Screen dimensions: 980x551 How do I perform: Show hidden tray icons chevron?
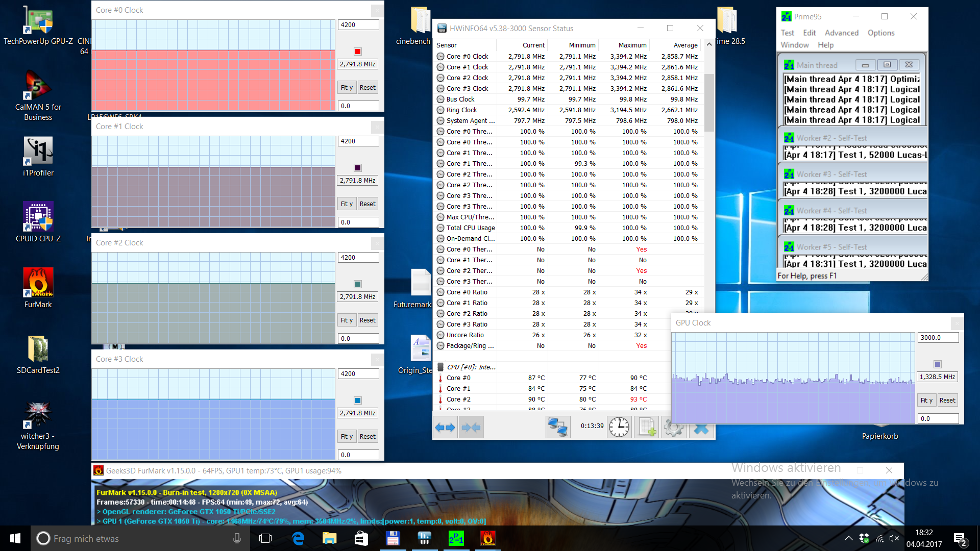click(x=848, y=538)
